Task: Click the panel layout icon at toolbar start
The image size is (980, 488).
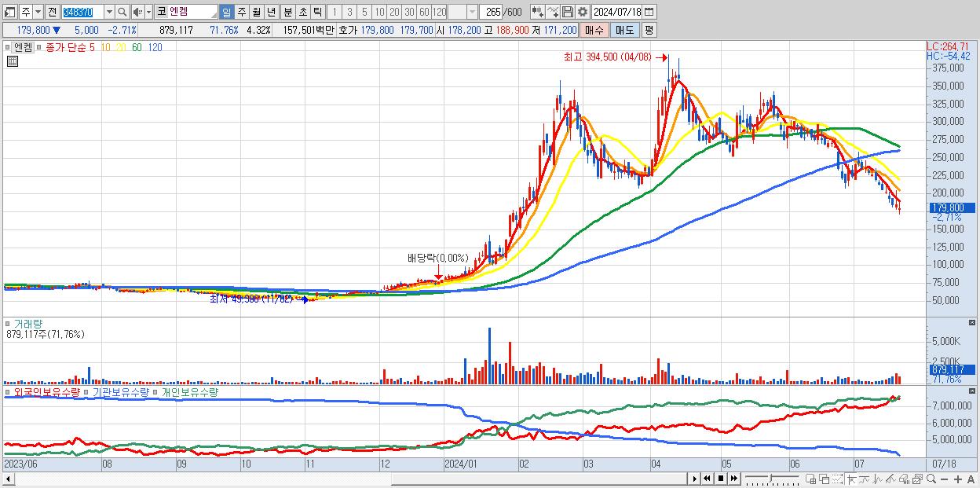Action: point(10,12)
